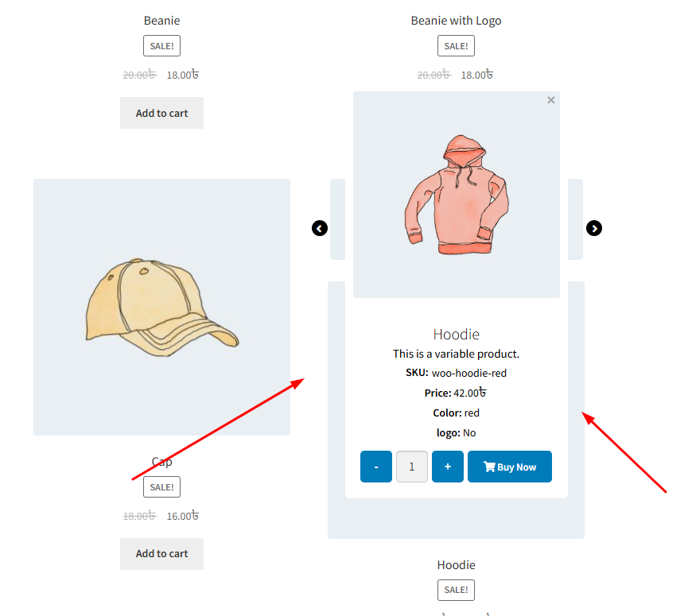This screenshot has width=692, height=616.
Task: Add the Cap to cart
Action: point(161,554)
